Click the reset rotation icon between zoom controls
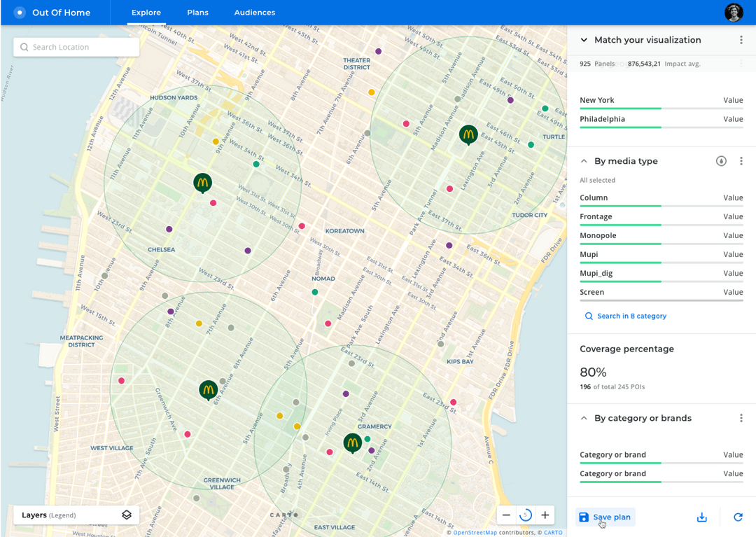This screenshot has height=537, width=756. click(526, 515)
